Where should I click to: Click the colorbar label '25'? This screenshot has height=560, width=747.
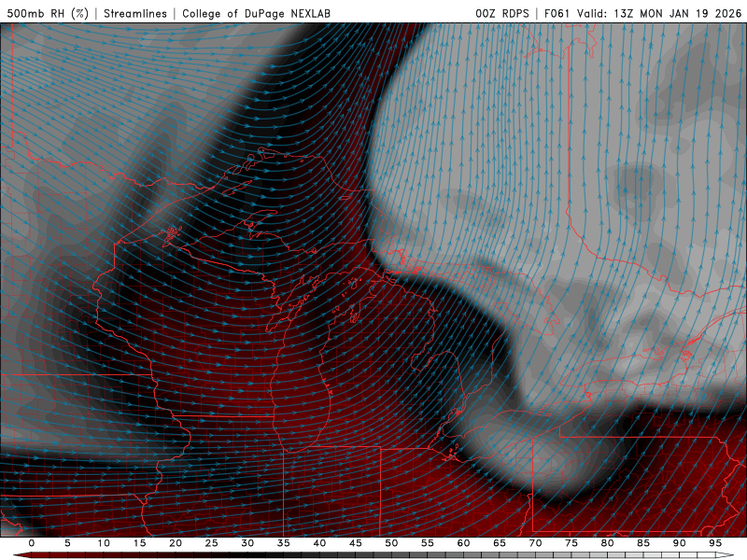coord(212,543)
